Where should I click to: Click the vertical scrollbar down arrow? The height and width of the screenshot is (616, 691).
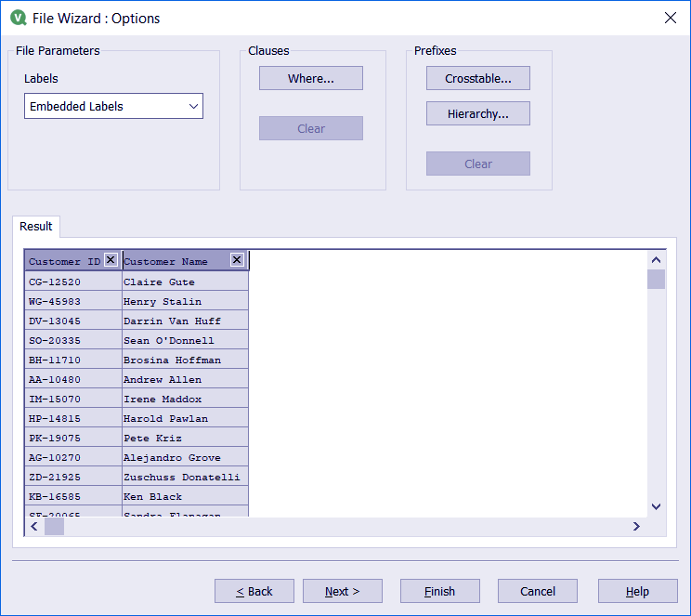click(657, 506)
